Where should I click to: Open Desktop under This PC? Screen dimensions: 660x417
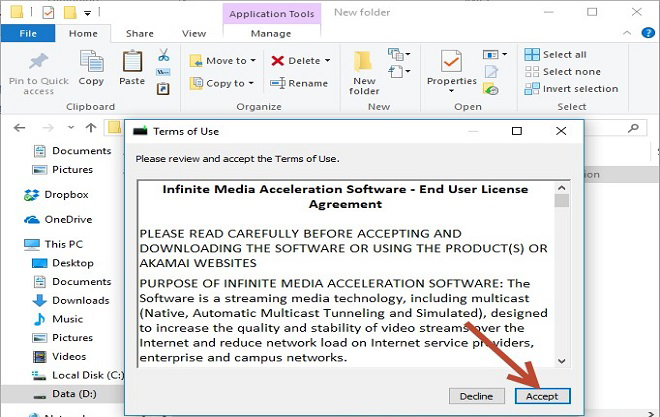(63, 263)
